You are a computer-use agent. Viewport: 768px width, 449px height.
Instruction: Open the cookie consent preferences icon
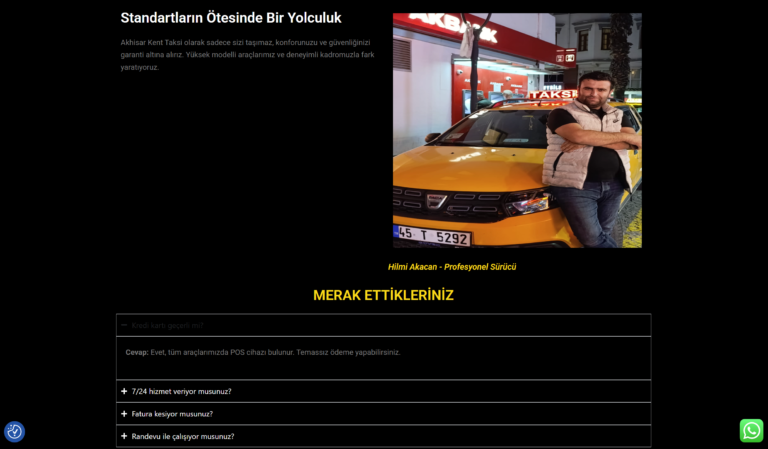[x=15, y=431]
